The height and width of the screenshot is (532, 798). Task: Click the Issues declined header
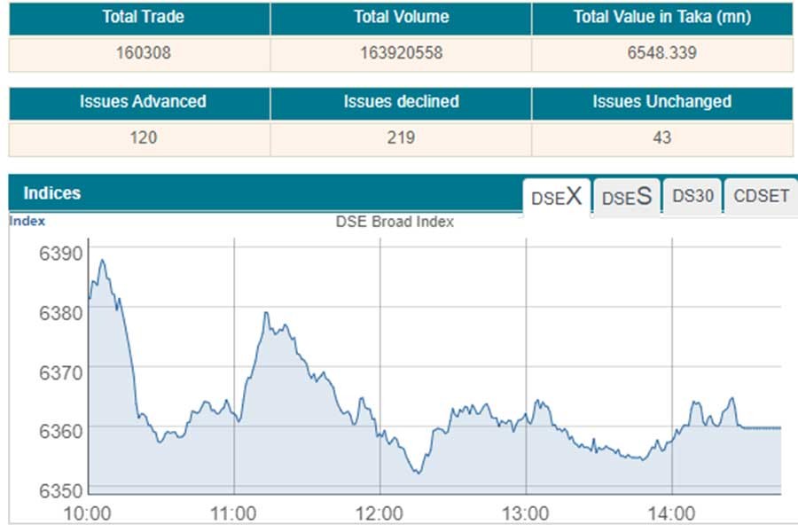tap(401, 102)
